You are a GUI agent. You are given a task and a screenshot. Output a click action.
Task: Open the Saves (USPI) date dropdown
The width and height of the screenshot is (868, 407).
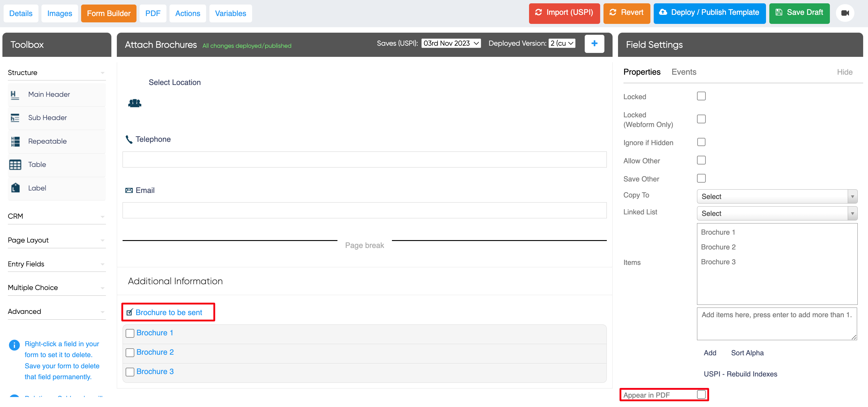[451, 44]
